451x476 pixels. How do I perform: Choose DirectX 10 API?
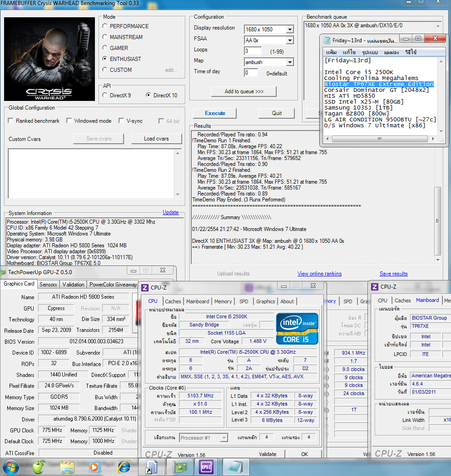149,95
